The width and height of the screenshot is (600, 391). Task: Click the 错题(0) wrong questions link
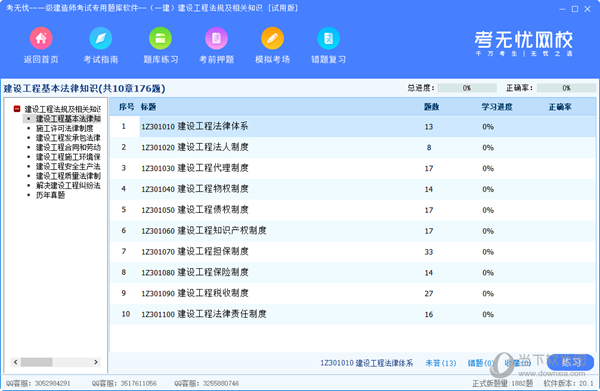click(481, 363)
